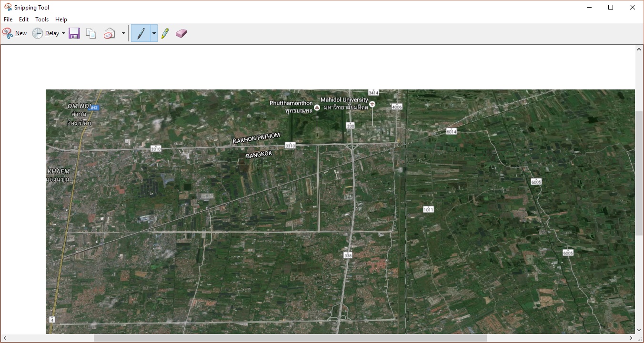Click the road number 1011 badge
Image resolution: width=644 pixels, height=343 pixels.
pos(428,209)
